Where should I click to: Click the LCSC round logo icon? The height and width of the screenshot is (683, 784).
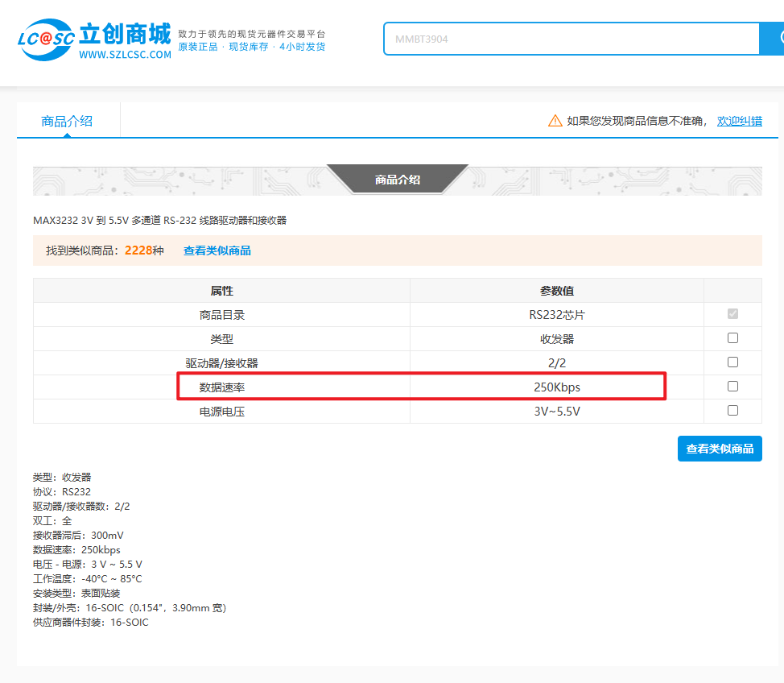(x=46, y=39)
